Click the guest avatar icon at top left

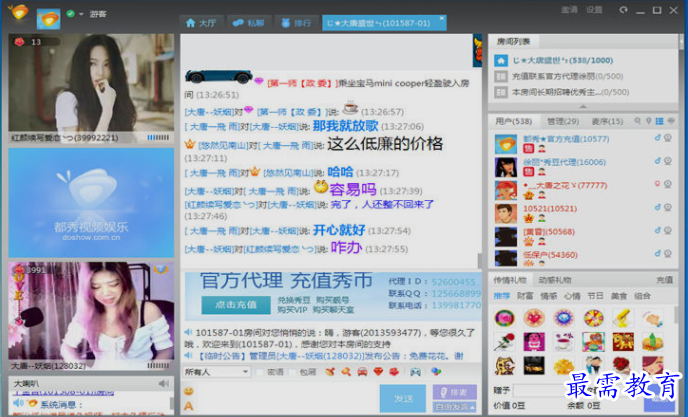tap(49, 17)
